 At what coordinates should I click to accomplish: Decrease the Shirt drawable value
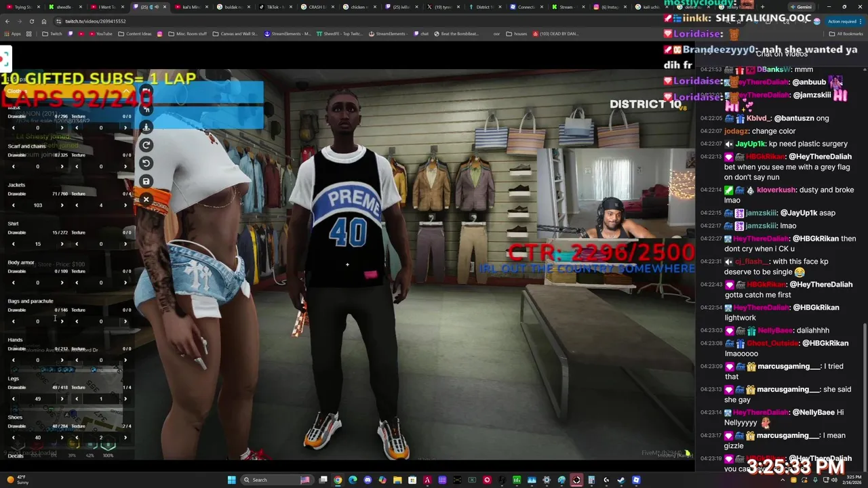point(13,243)
